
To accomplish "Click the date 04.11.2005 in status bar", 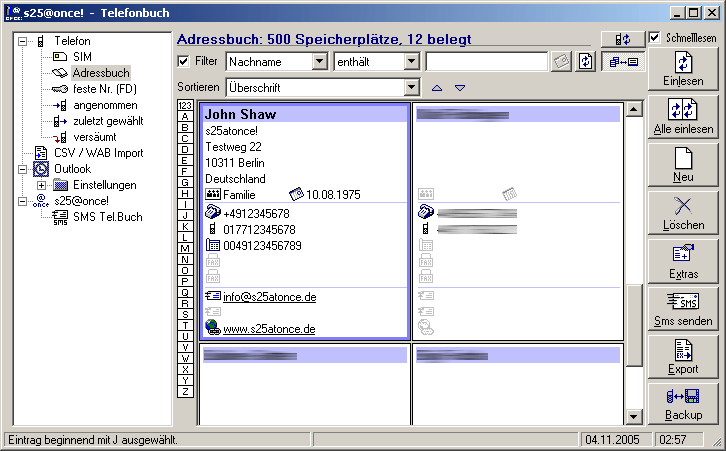I will pos(612,439).
